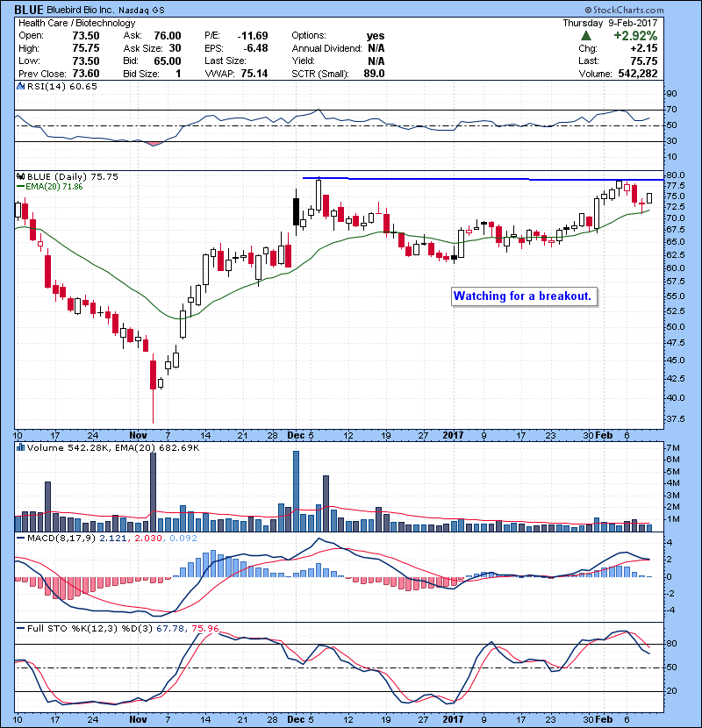Click the BLUE (Daily) 75.75 legend
Viewport: 702px width, 728px height.
tap(73, 176)
